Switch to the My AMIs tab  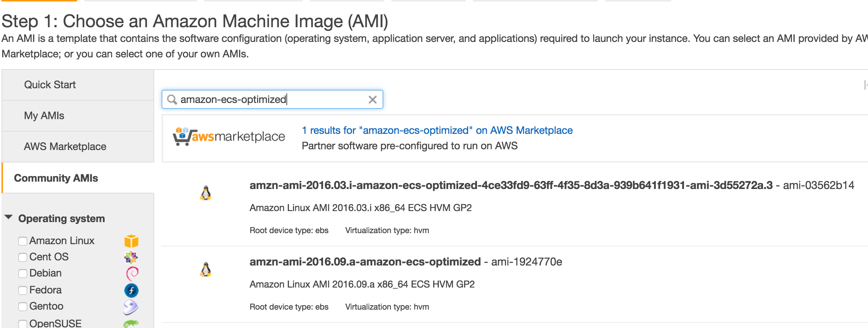tap(78, 116)
